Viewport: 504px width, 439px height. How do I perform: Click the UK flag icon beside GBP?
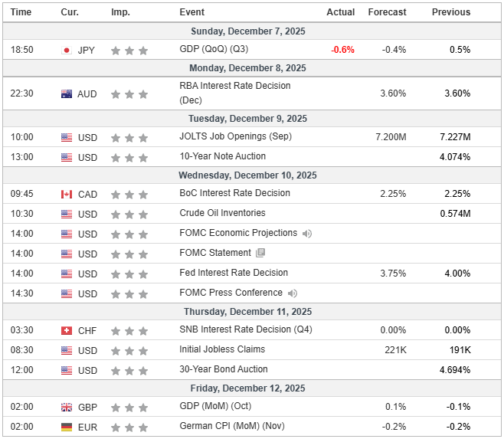point(67,407)
